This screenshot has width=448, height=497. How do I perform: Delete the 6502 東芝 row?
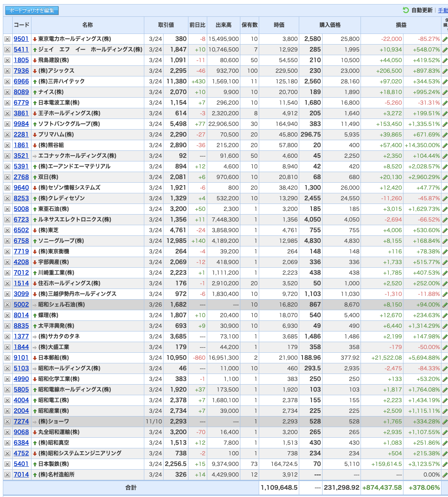pos(7,230)
